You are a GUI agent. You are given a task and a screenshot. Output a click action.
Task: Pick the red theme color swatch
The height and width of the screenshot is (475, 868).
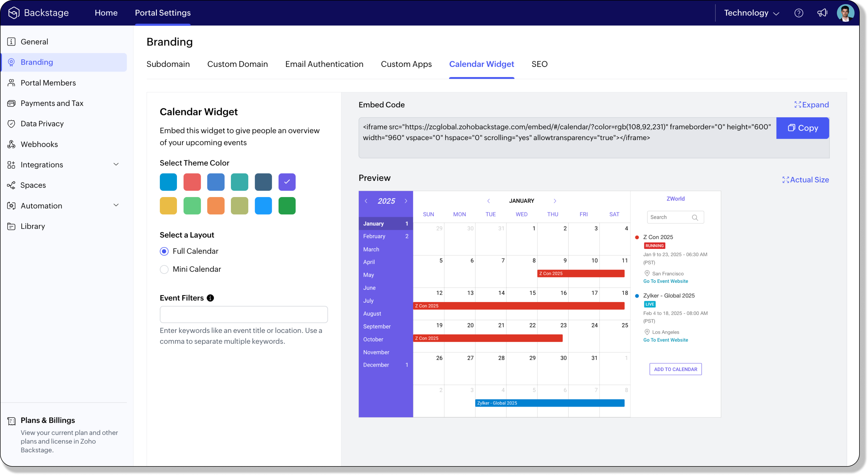192,182
